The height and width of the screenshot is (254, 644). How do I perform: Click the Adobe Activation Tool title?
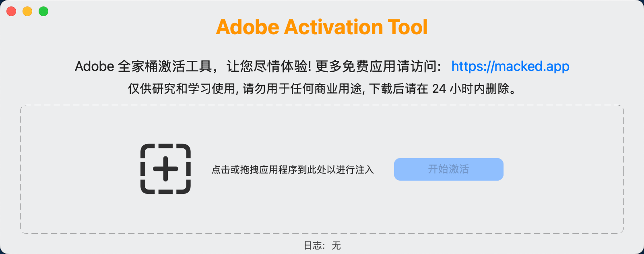tap(322, 27)
